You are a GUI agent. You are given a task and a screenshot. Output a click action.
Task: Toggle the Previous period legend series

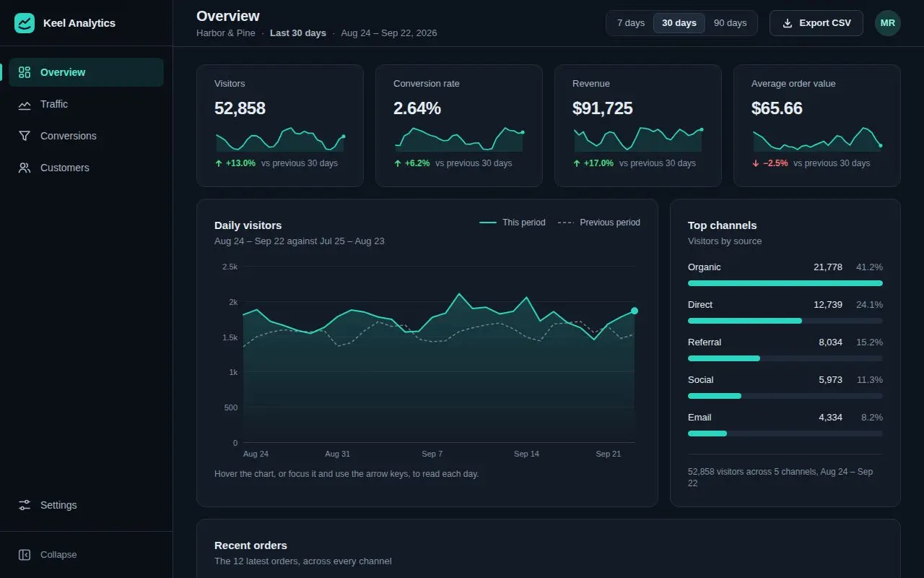point(599,223)
